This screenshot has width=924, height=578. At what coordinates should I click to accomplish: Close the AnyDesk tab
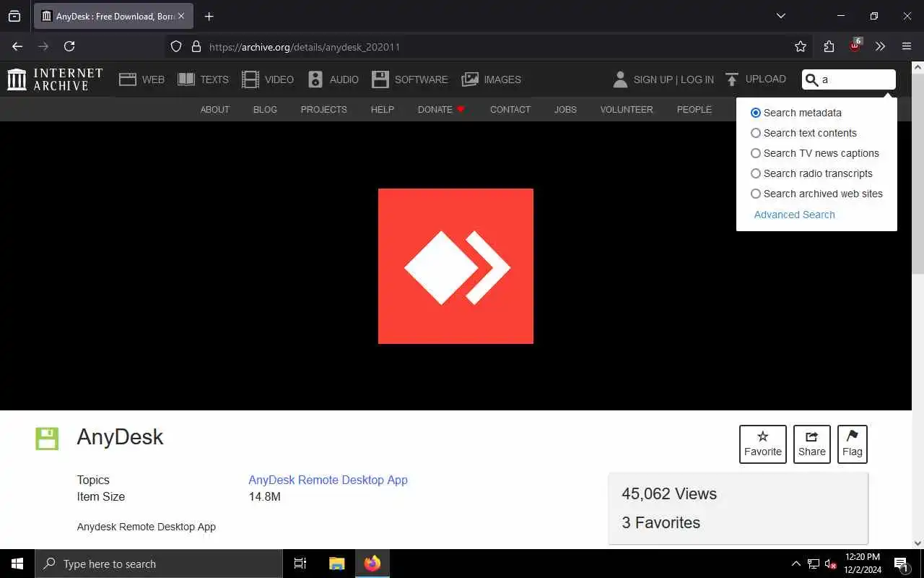[x=181, y=16]
